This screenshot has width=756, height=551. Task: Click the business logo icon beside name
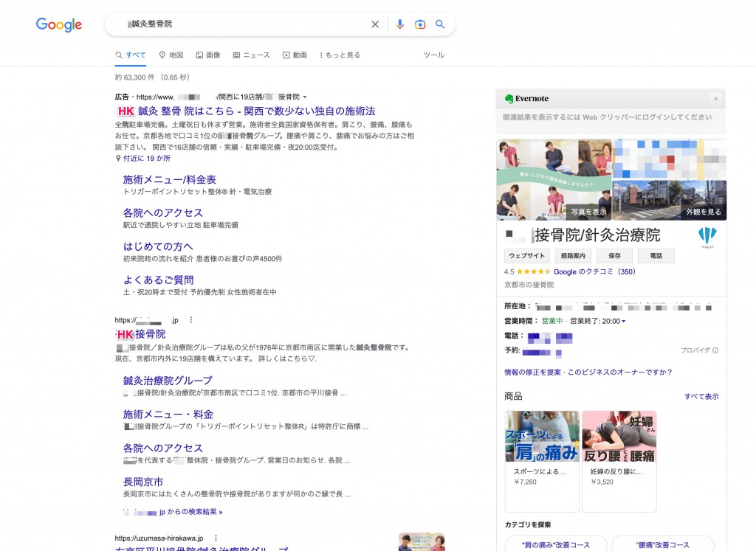click(707, 238)
